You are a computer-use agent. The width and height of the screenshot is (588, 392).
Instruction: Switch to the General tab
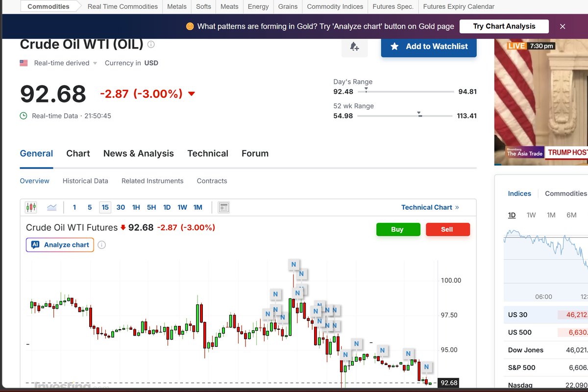(36, 153)
